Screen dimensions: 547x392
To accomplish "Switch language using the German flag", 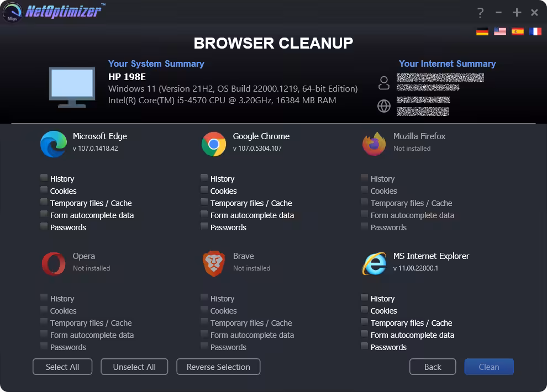I will tap(482, 31).
